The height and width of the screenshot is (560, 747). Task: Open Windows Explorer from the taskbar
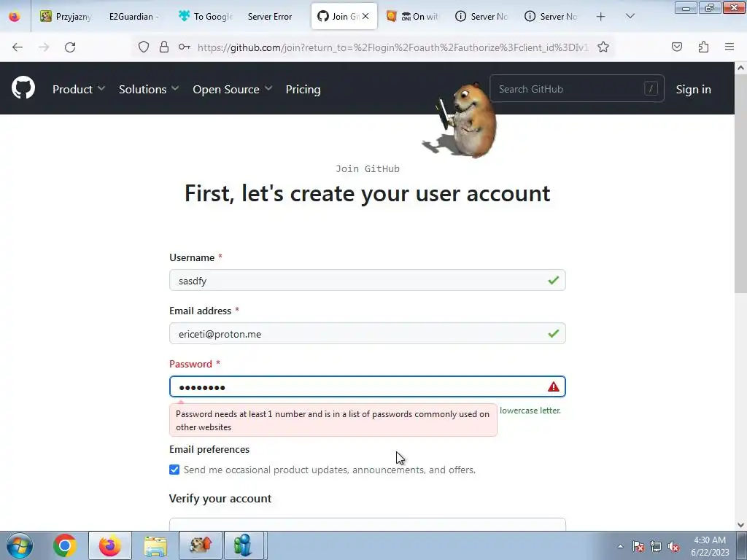(x=155, y=545)
